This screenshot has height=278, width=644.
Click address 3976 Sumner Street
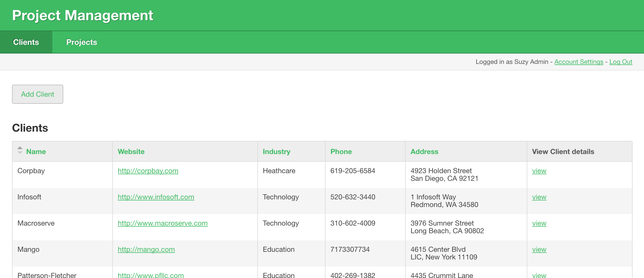coord(442,223)
